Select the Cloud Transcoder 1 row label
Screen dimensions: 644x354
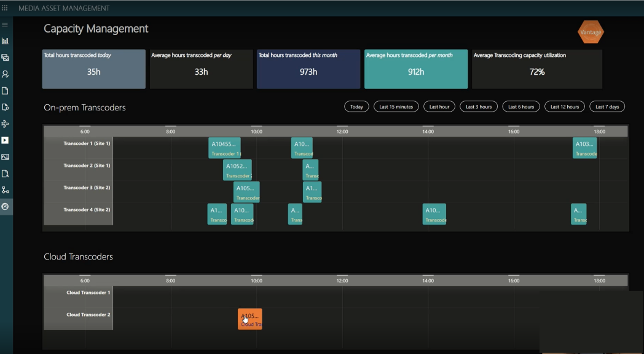[x=88, y=293]
